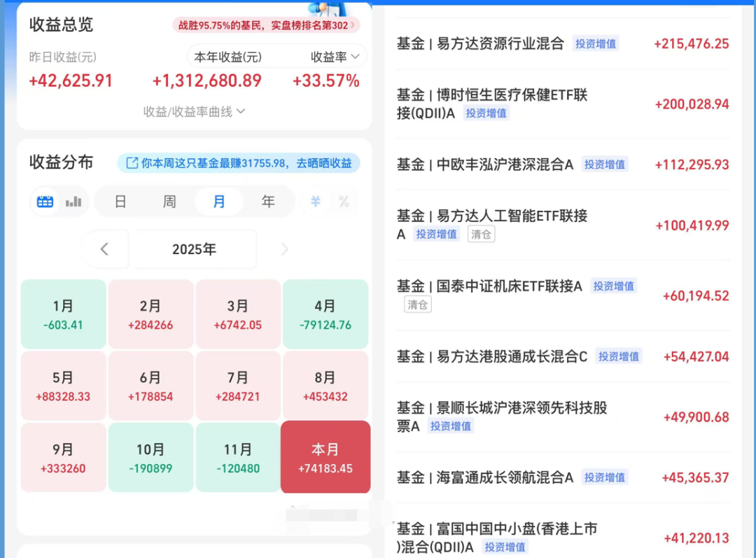
Task: Open fund 易方达人工智能ETF联接A
Action: coord(563,225)
